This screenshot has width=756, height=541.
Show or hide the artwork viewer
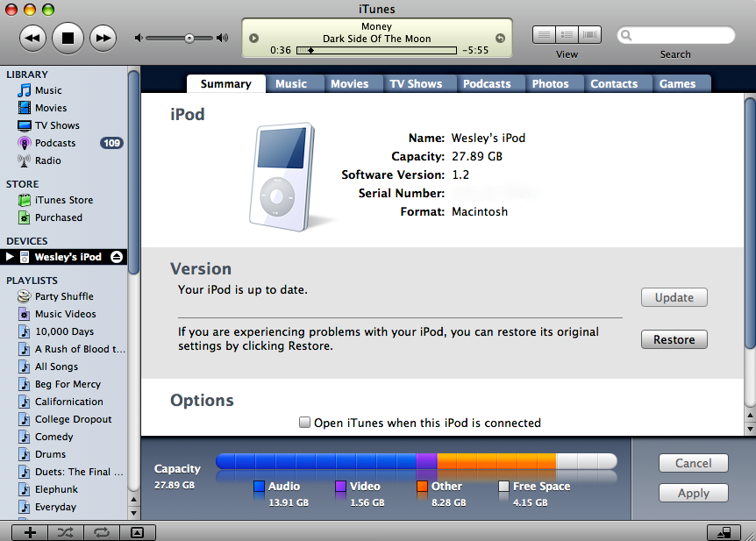tap(138, 532)
